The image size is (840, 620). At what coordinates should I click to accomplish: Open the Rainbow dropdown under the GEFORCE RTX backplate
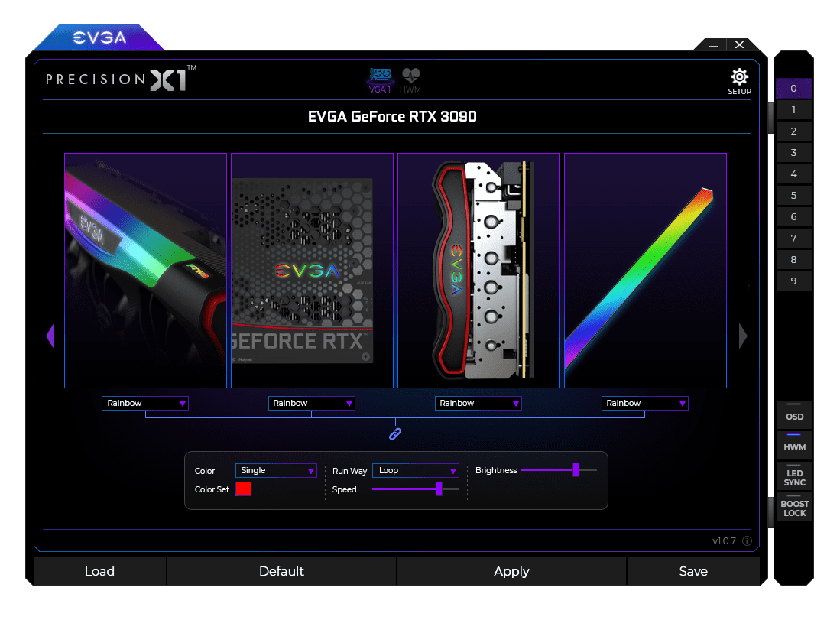[x=311, y=403]
